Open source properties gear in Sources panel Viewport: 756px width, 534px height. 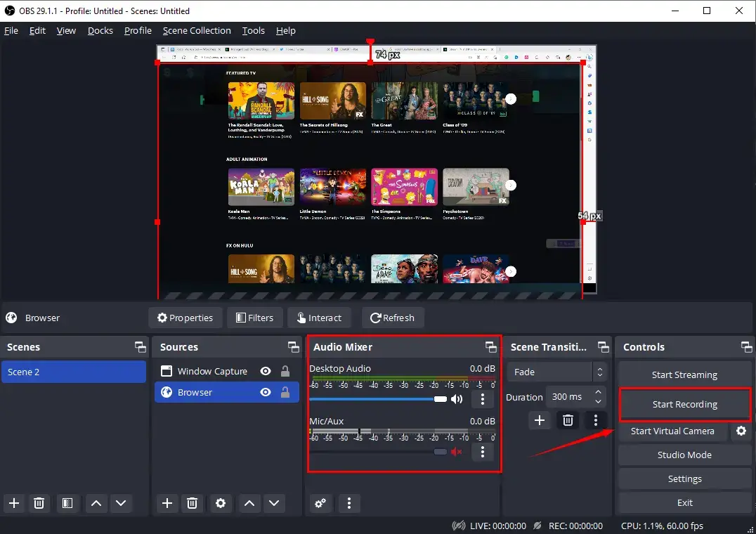click(221, 503)
